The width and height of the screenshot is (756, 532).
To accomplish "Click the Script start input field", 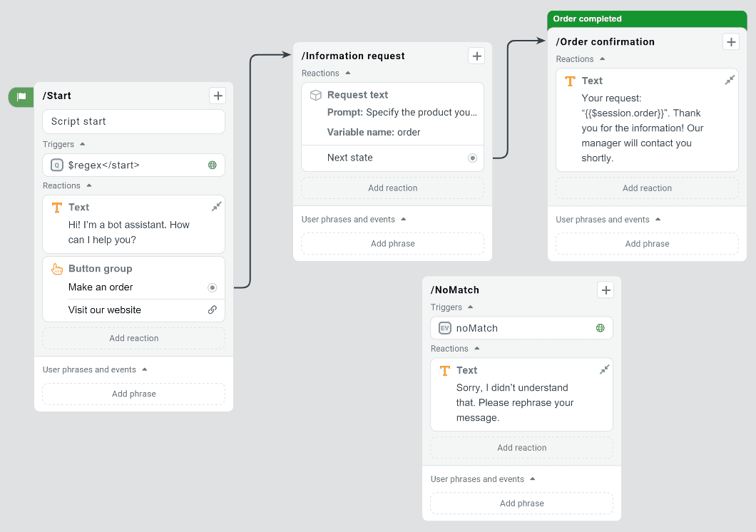I will pos(133,121).
